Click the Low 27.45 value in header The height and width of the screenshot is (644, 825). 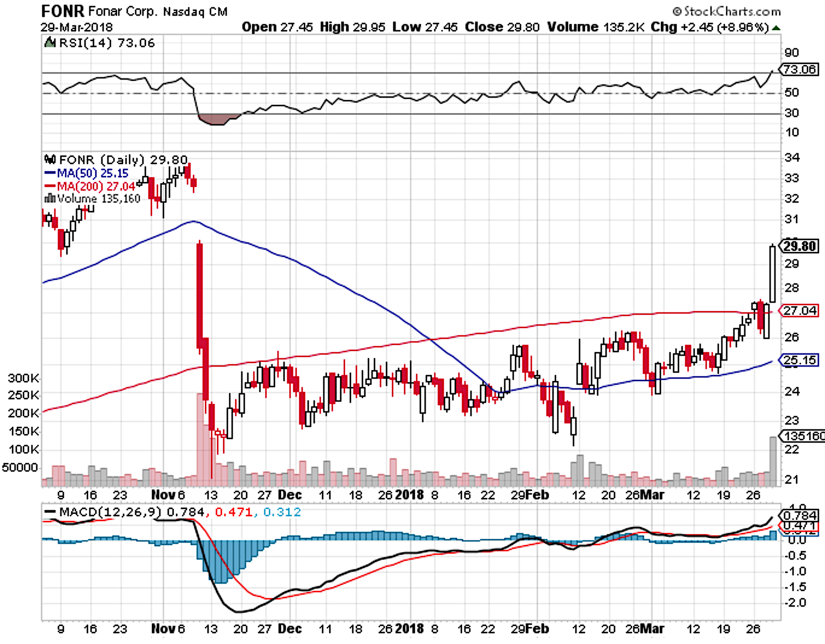pyautogui.click(x=425, y=27)
